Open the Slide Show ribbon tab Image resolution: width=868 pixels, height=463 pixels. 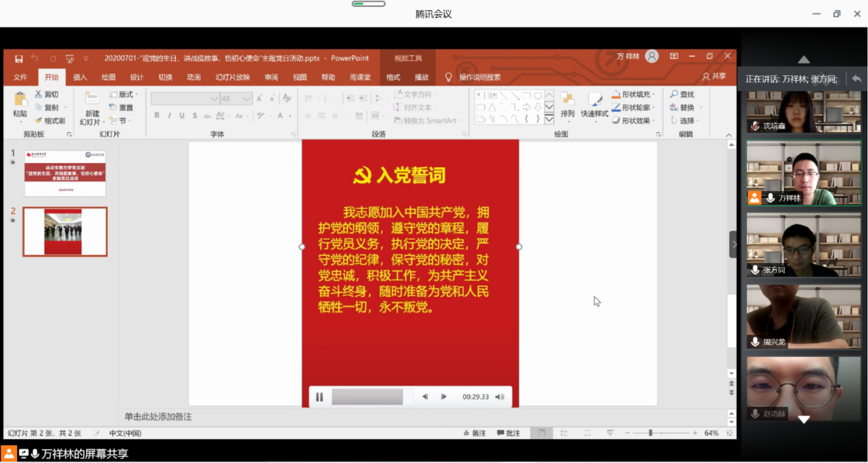pos(232,77)
